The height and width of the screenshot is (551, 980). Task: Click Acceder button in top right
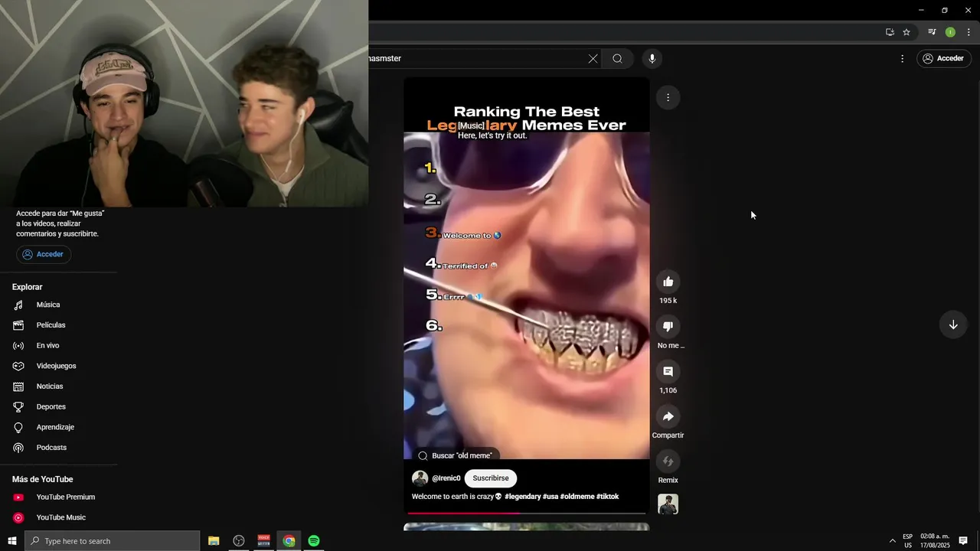[944, 59]
